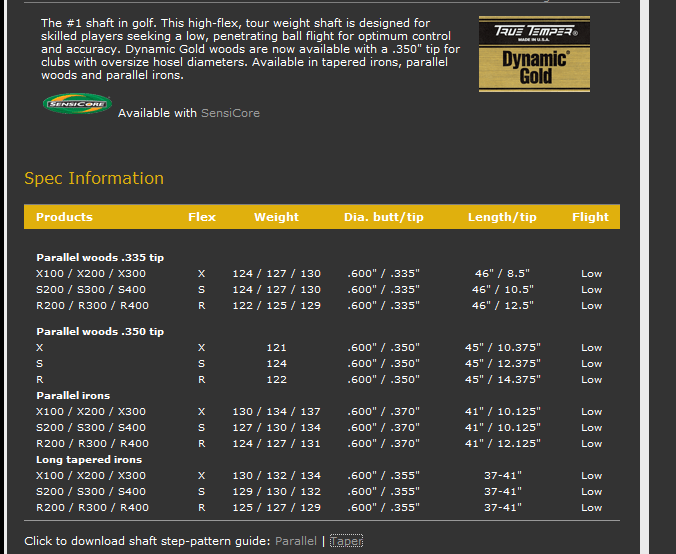Click the Available with text label
Viewport: 676px width, 554px height.
tap(157, 113)
